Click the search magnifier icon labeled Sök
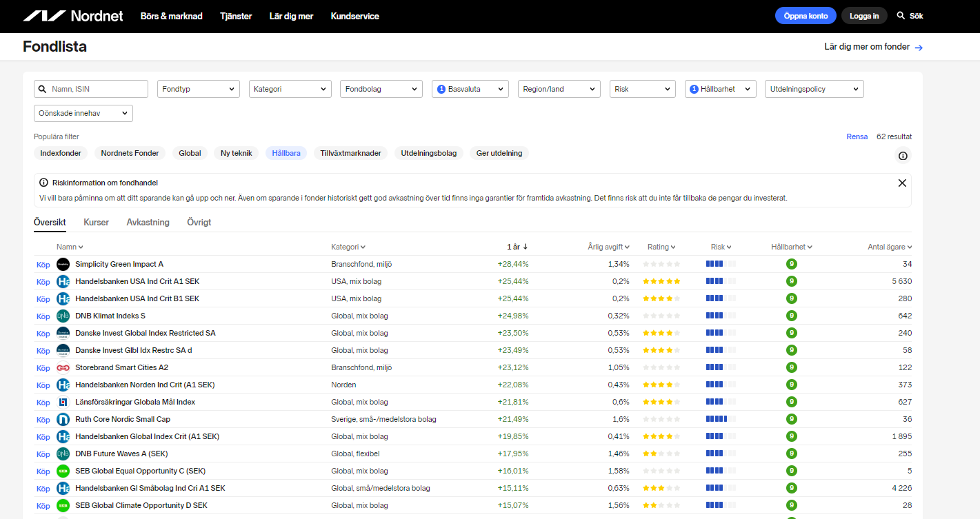The width and height of the screenshot is (980, 519). 901,16
